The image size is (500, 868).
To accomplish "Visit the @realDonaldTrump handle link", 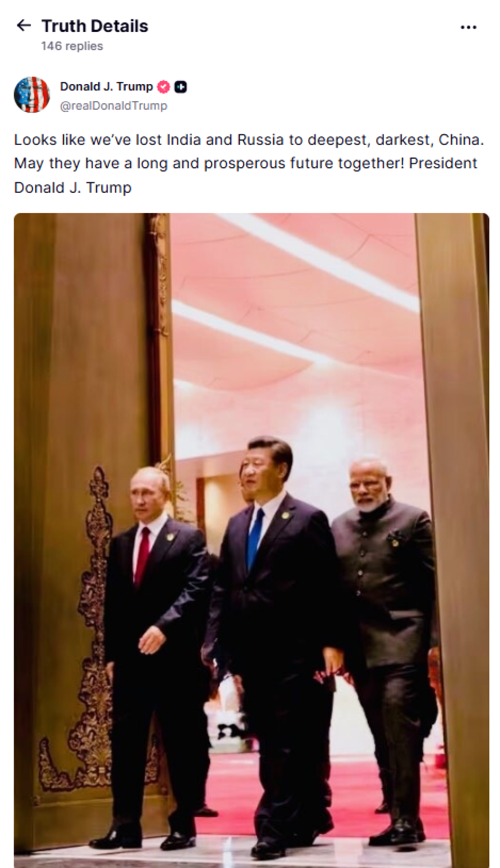I will [114, 106].
